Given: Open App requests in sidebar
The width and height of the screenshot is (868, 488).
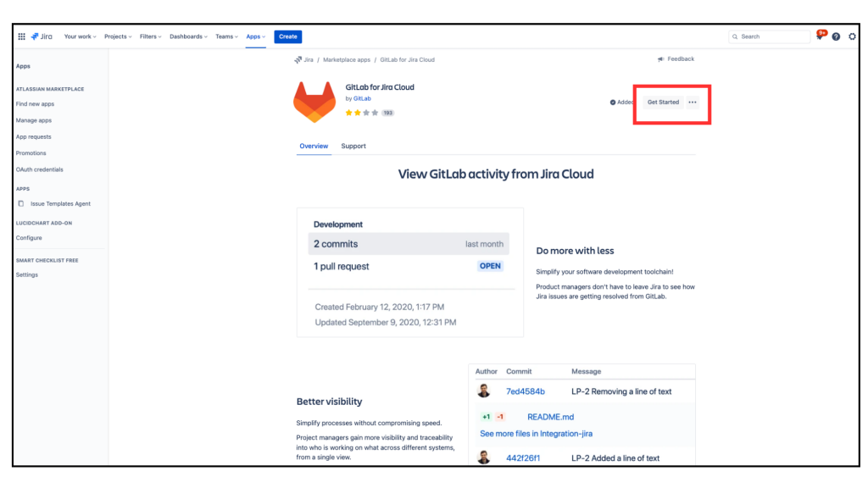Looking at the screenshot, I should point(33,136).
